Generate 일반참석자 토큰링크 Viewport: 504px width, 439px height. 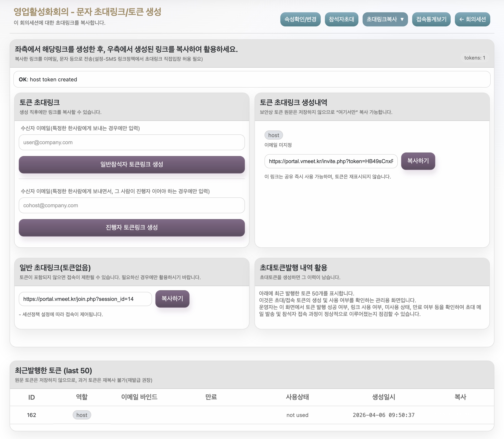tap(132, 164)
